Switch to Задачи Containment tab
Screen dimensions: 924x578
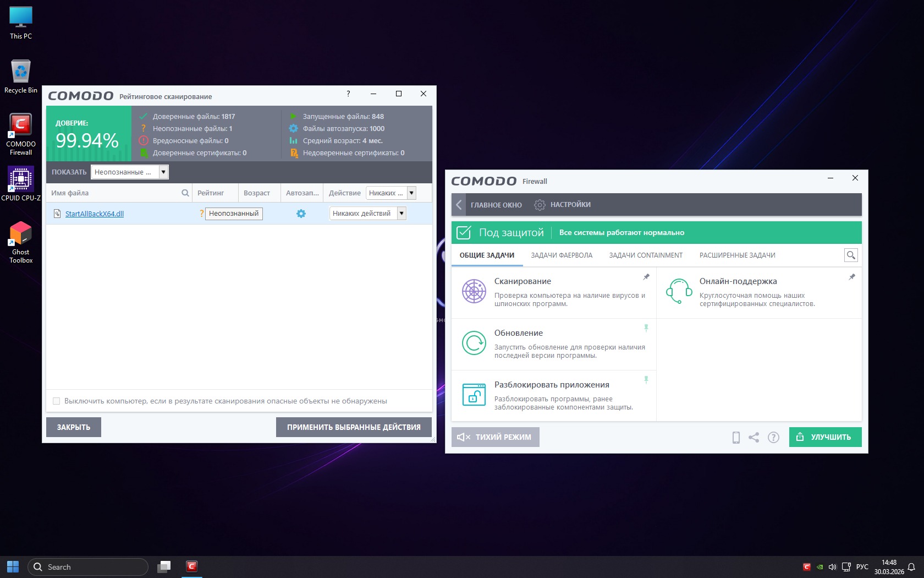(x=646, y=255)
